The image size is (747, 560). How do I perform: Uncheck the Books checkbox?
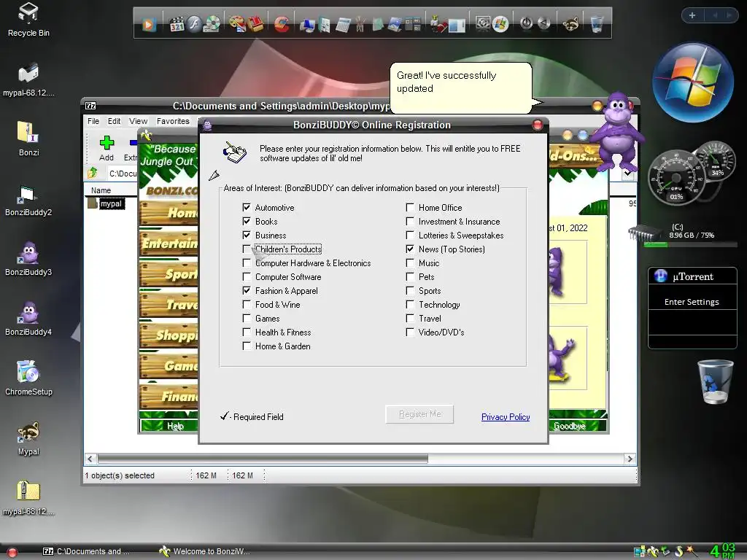[x=247, y=222]
